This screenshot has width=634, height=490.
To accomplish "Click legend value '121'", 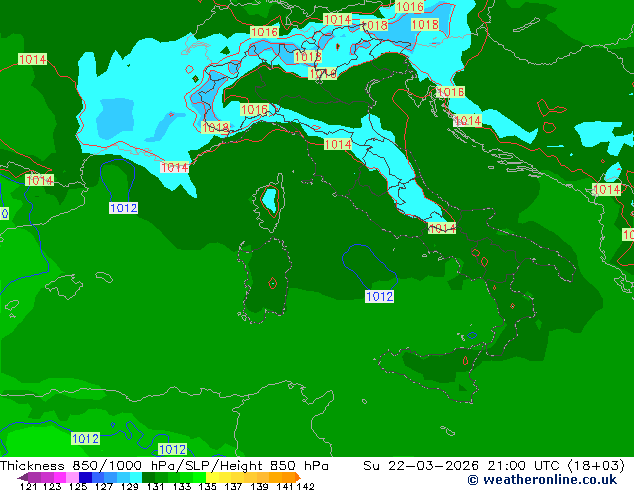I will click(x=28, y=486).
